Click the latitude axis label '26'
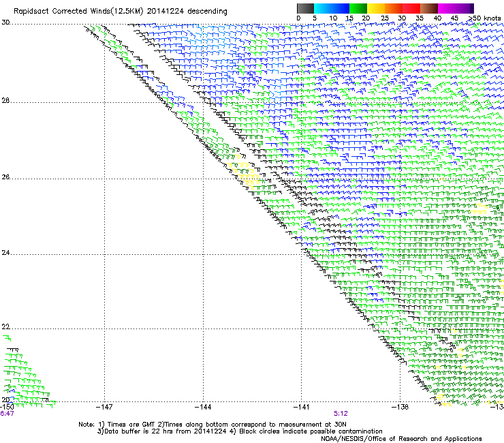This screenshot has height=443, width=504. 5,177
